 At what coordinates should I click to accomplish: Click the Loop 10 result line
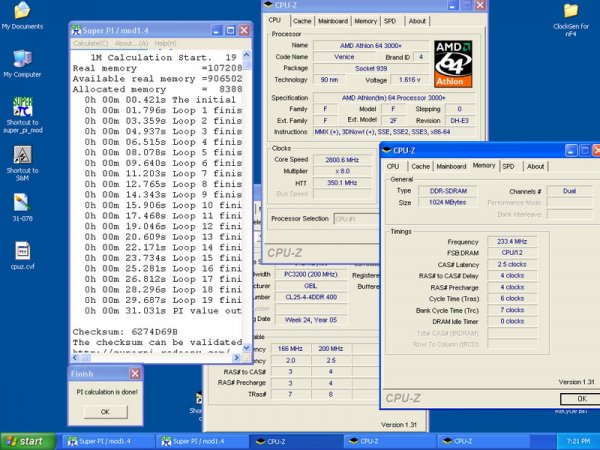click(163, 205)
